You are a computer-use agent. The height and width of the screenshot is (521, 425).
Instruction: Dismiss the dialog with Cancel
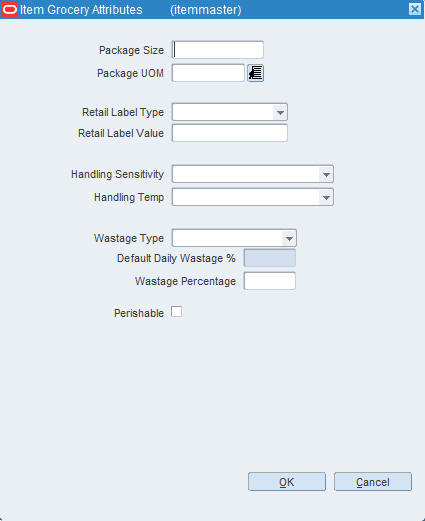(x=373, y=482)
